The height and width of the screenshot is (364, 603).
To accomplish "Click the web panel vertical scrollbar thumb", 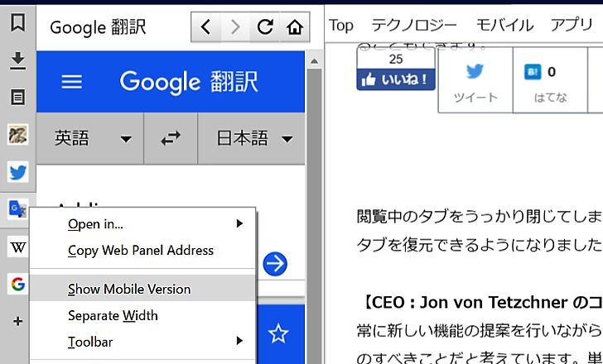I will click(314, 215).
